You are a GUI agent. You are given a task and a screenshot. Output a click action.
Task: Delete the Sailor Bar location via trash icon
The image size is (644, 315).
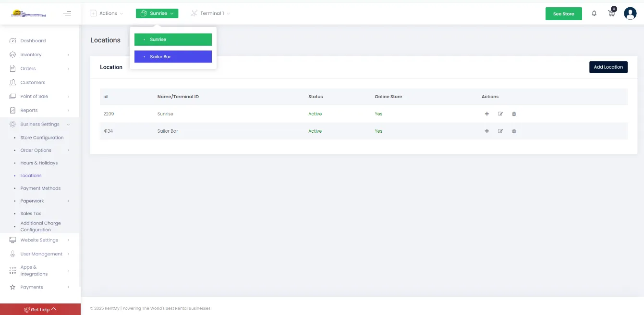[514, 131]
